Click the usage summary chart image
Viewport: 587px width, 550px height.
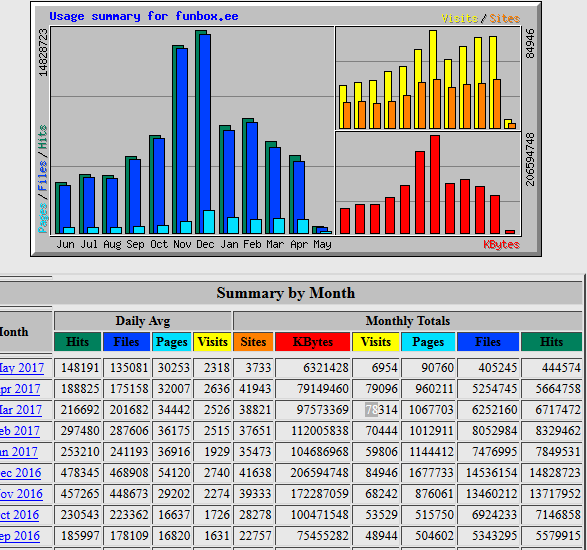pyautogui.click(x=286, y=129)
